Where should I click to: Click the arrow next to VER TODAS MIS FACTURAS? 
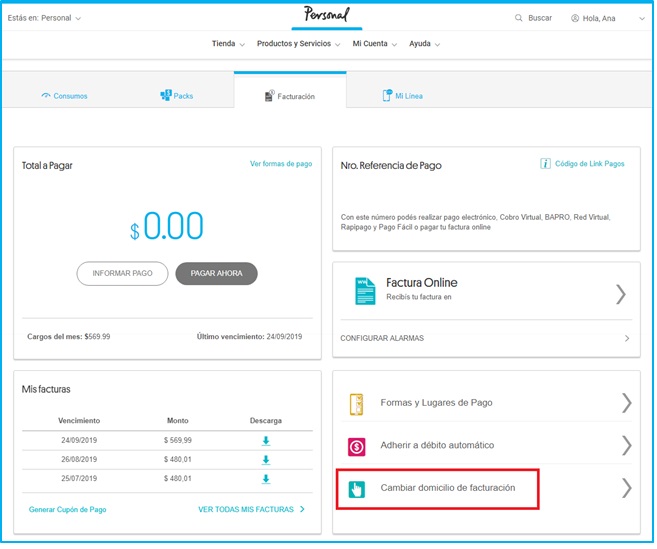tap(303, 511)
